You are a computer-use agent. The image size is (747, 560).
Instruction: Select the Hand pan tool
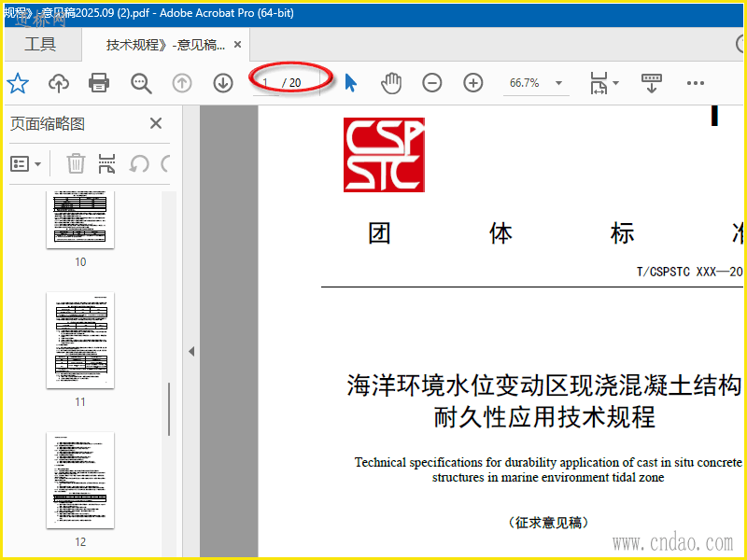[x=390, y=83]
